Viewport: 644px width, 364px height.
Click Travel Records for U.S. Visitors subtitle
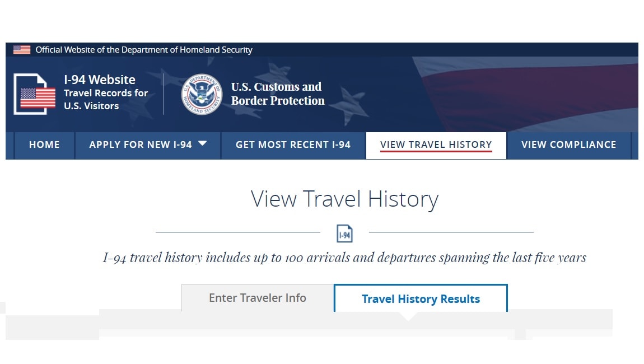point(105,100)
